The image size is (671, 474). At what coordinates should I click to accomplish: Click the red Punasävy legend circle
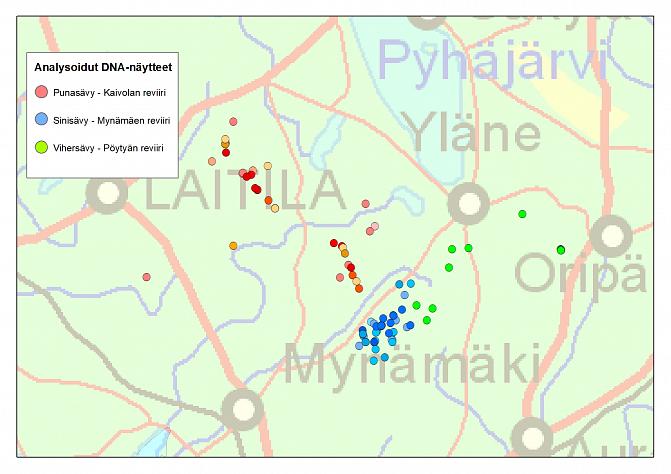[41, 92]
